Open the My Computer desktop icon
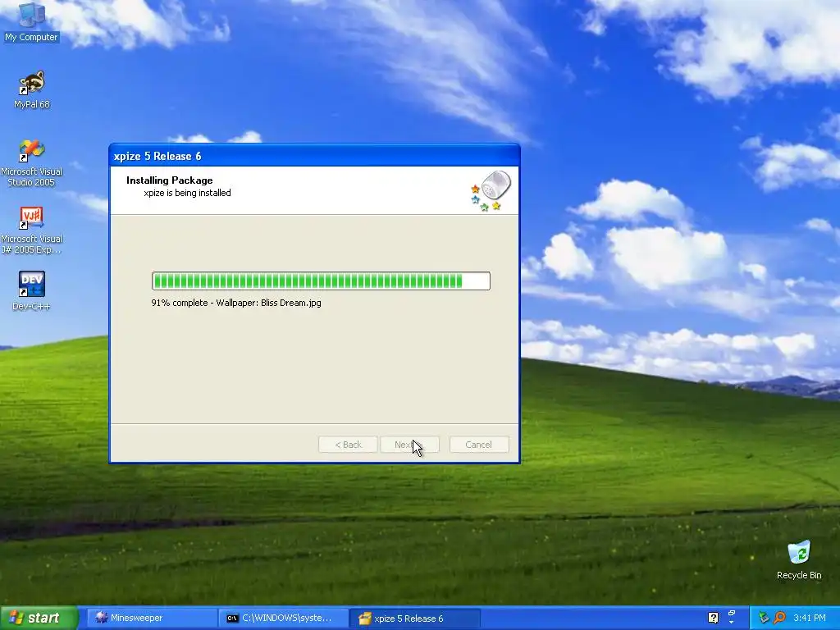The image size is (840, 630). click(x=31, y=21)
